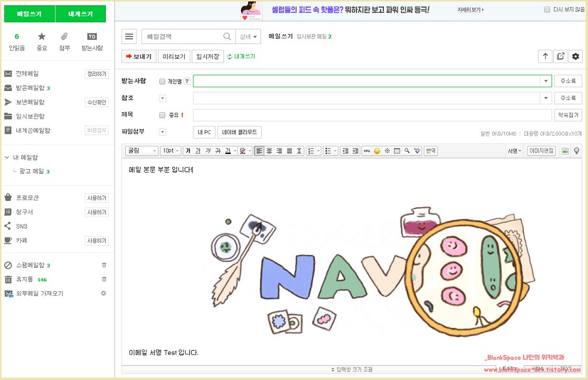Show mail with attachments (첨부)
The image size is (588, 380).
pyautogui.click(x=65, y=41)
